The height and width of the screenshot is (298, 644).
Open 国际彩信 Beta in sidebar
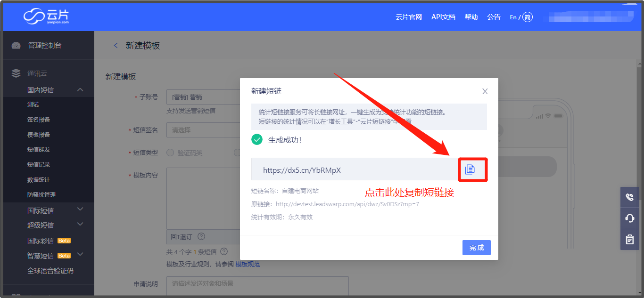pyautogui.click(x=49, y=241)
